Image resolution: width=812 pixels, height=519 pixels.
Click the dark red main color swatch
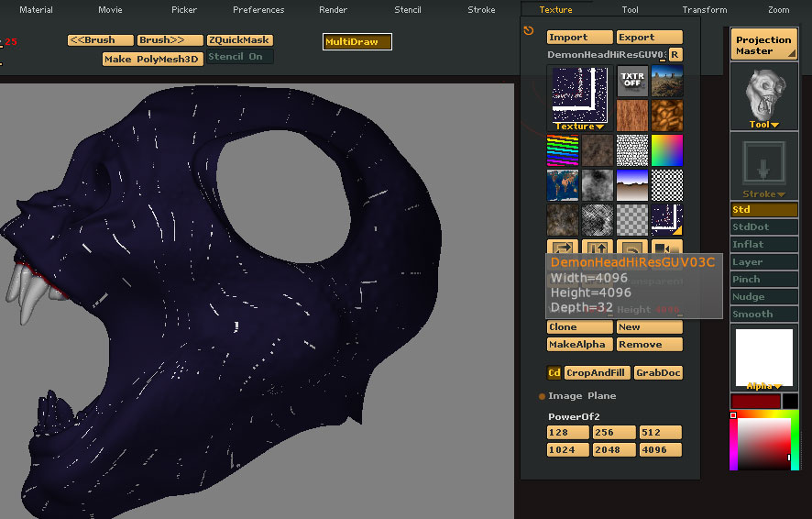point(755,401)
